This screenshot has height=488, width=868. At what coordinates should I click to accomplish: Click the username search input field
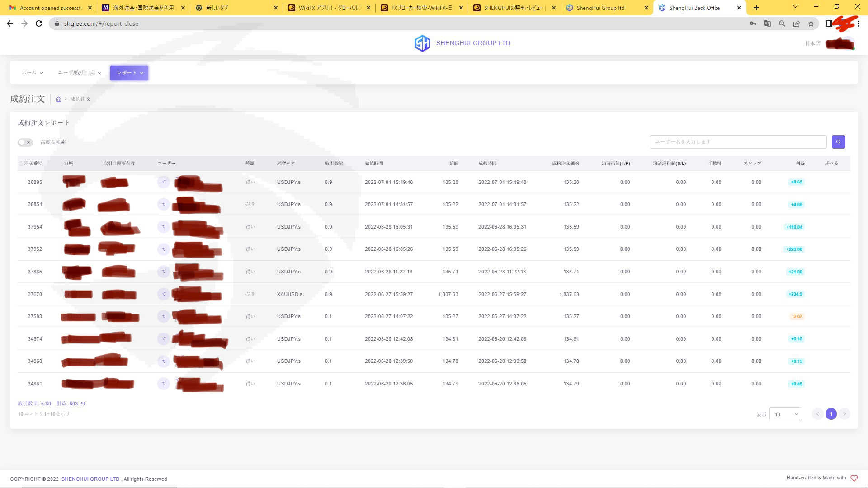coord(738,142)
